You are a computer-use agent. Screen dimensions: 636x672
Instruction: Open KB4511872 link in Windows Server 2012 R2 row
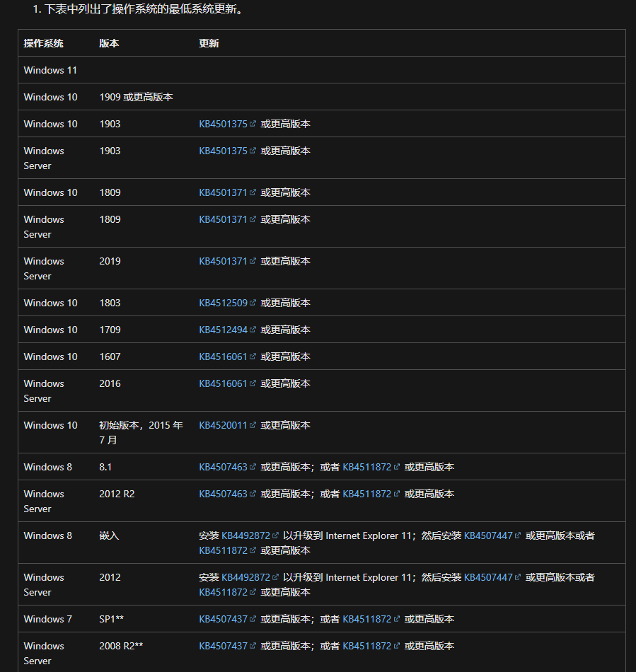pos(367,494)
